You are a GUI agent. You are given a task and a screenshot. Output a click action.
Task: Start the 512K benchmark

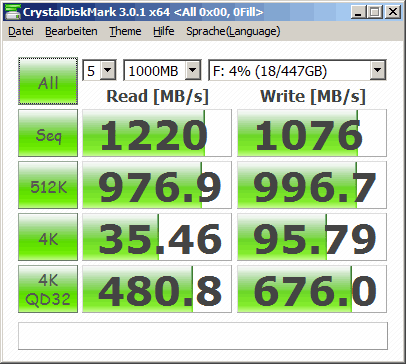coord(48,185)
